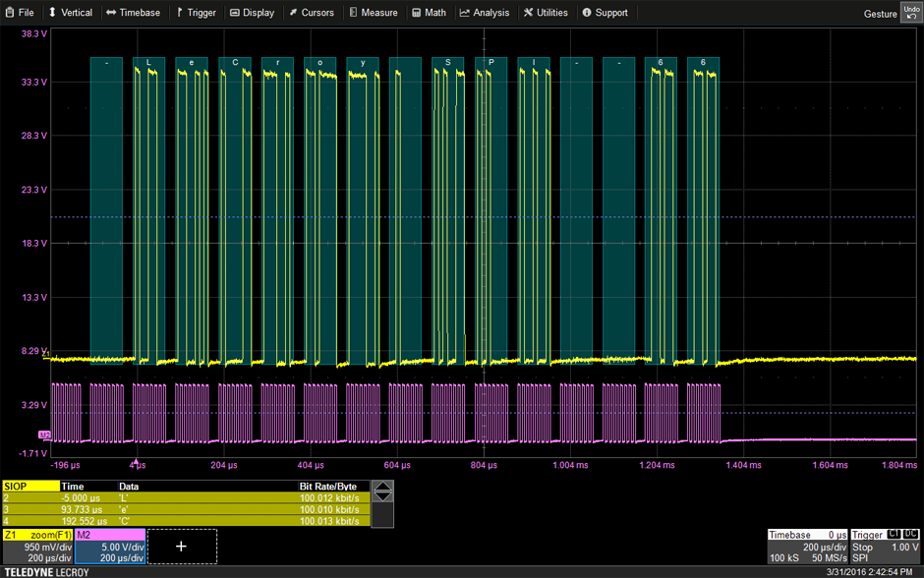Open the Trigger descriptor box
This screenshot has width=924, height=578.
pos(884,546)
